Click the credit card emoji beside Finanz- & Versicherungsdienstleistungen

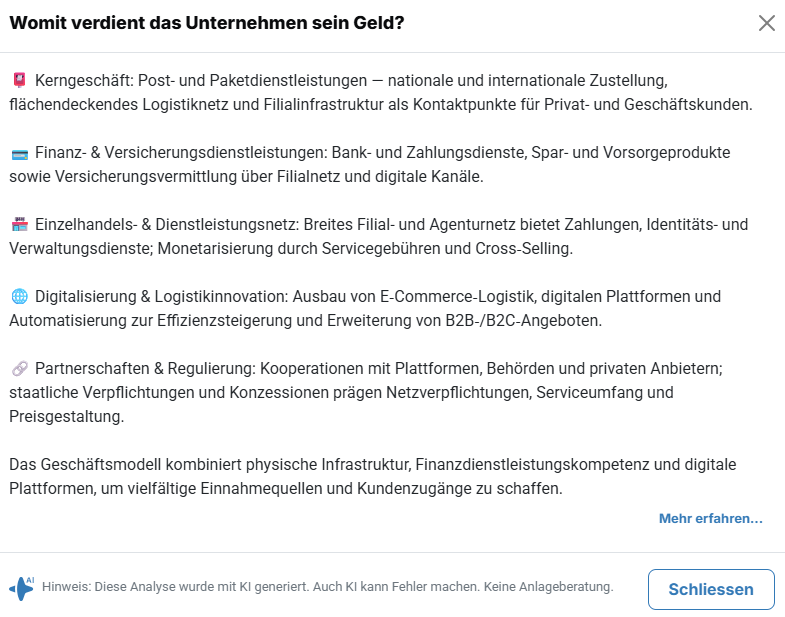(19, 153)
